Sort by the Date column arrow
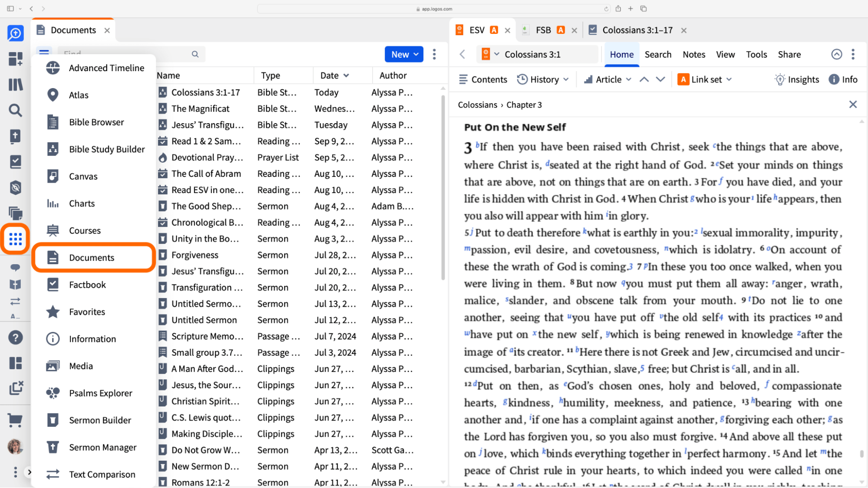The width and height of the screenshot is (868, 488). tap(346, 75)
